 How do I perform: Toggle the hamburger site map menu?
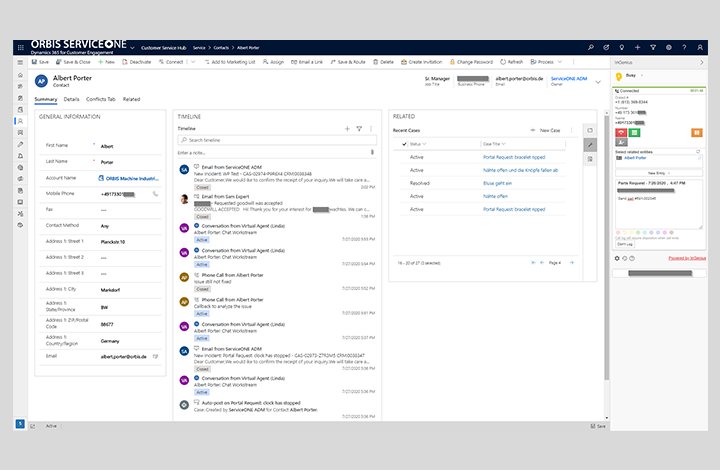pos(20,62)
